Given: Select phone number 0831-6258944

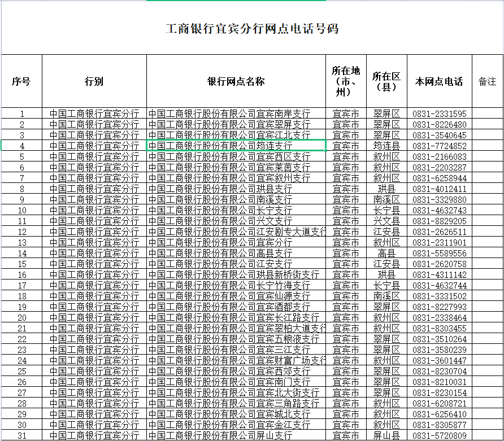Looking at the screenshot, I should 440,178.
